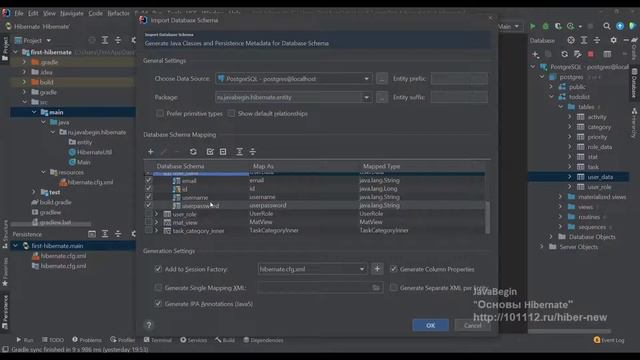The width and height of the screenshot is (640, 360).
Task: Open the File menu
Action: tap(19, 13)
